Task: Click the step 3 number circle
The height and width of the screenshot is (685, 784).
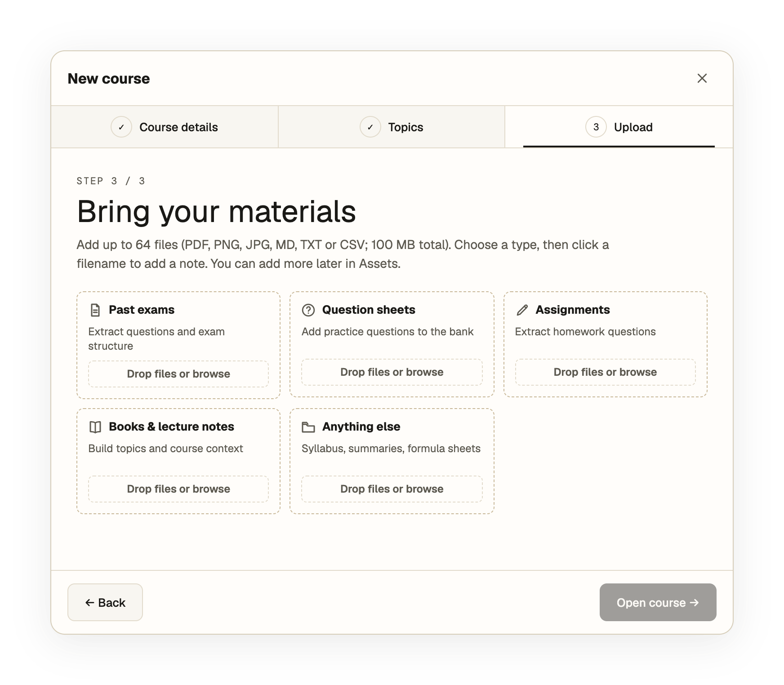Action: tap(596, 127)
